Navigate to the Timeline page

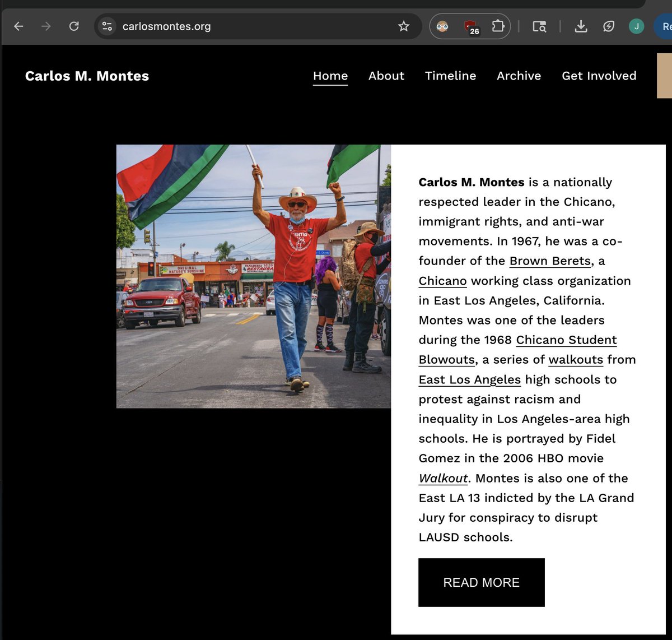tap(450, 76)
